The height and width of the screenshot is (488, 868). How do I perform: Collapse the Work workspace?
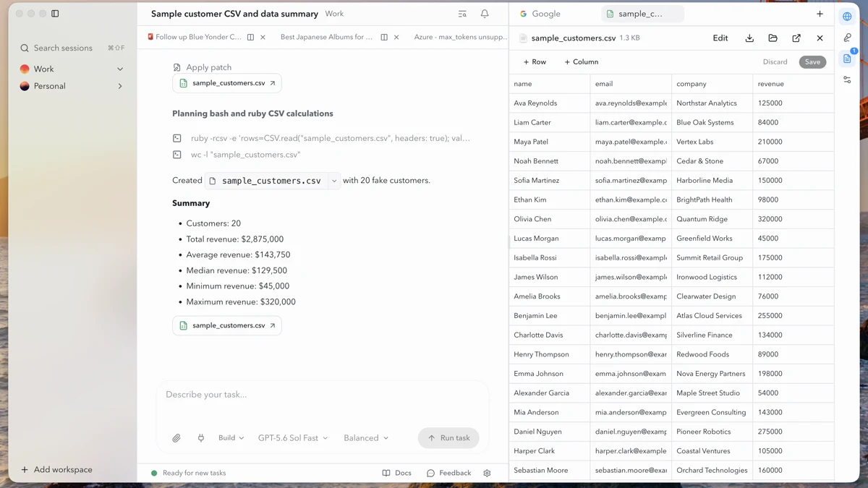(x=120, y=69)
